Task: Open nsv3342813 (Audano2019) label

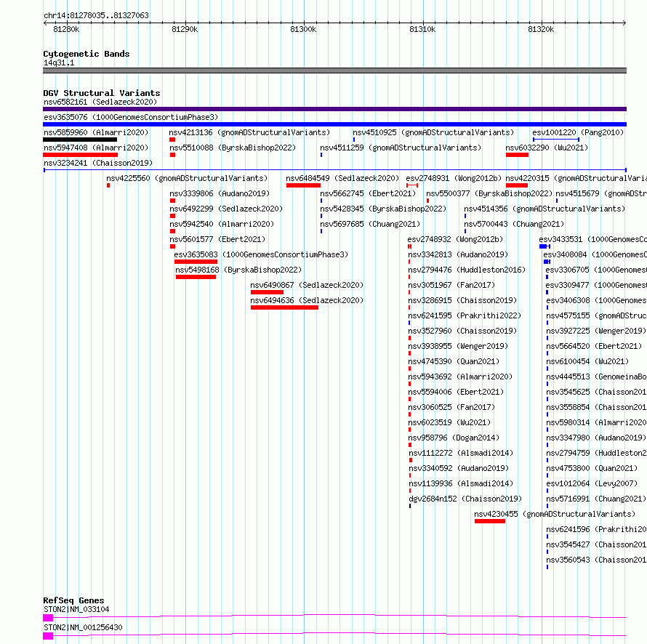Action: pyautogui.click(x=458, y=254)
